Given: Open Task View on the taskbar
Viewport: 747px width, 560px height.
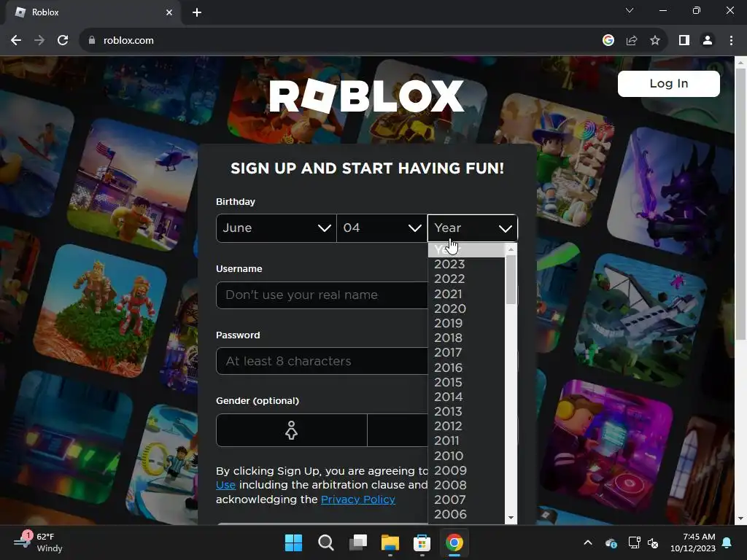Looking at the screenshot, I should click(357, 542).
